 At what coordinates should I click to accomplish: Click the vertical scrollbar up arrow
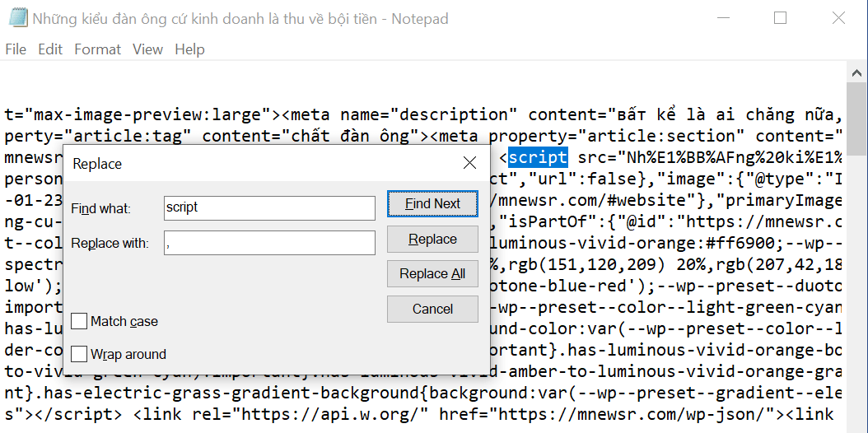pyautogui.click(x=857, y=72)
